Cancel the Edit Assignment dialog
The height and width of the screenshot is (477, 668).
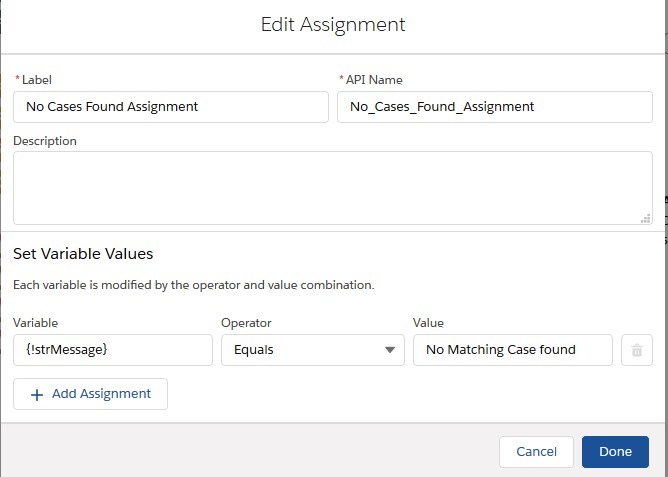pyautogui.click(x=536, y=452)
